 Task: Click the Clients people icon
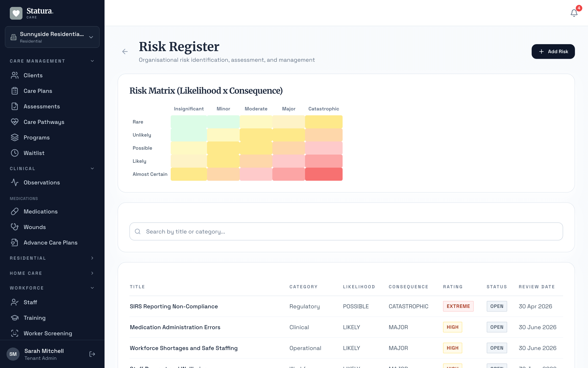[x=14, y=75]
